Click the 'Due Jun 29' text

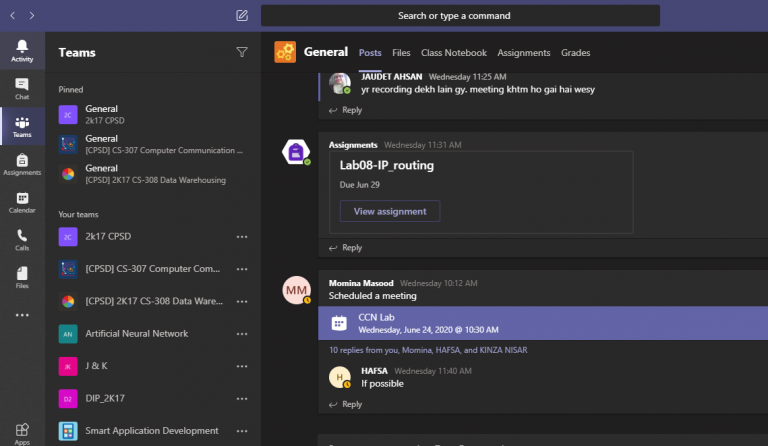(360, 185)
